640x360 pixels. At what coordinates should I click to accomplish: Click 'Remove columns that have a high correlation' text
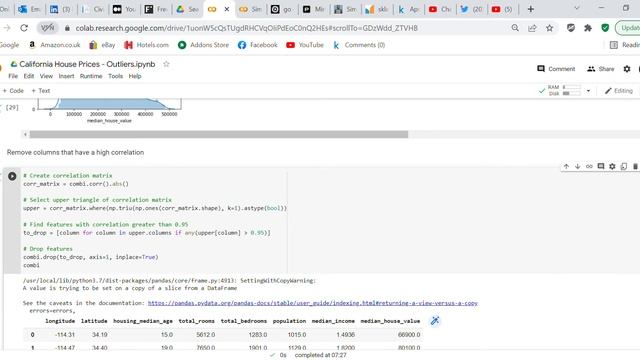click(76, 152)
